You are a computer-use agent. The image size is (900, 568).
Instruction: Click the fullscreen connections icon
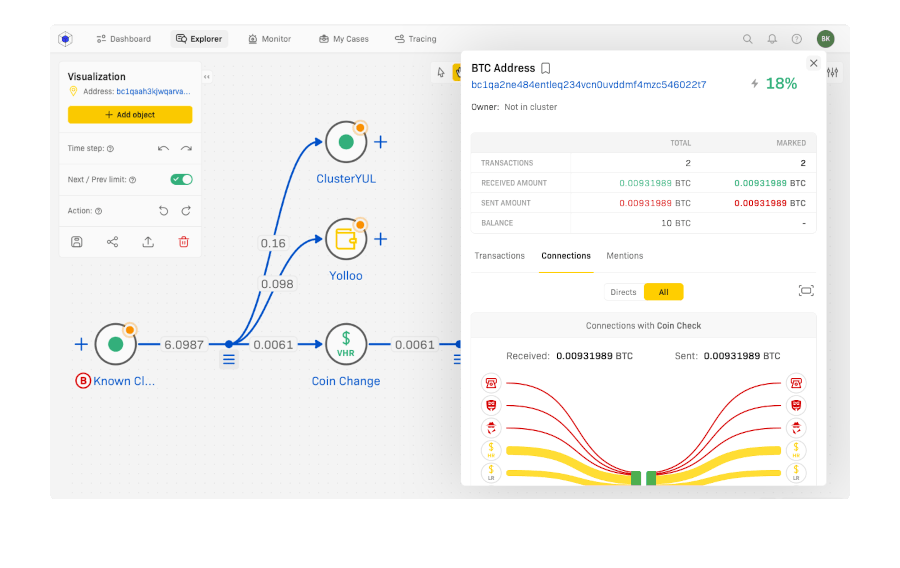point(806,291)
